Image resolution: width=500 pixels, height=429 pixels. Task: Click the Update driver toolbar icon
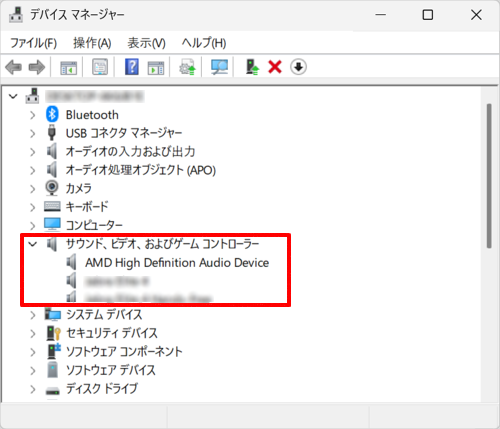pyautogui.click(x=187, y=67)
